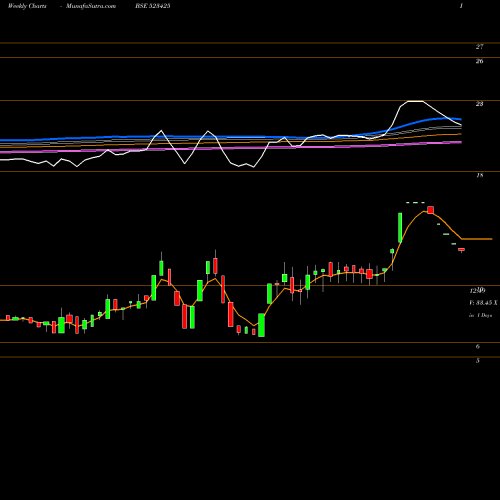The height and width of the screenshot is (500, 500).
Task: Click the price axis label '26'
Action: point(479,61)
